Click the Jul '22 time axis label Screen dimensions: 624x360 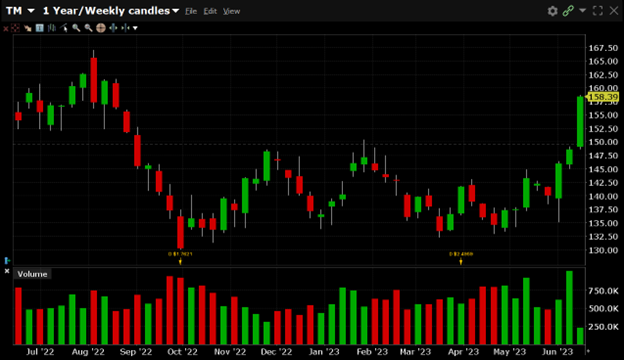pos(40,352)
